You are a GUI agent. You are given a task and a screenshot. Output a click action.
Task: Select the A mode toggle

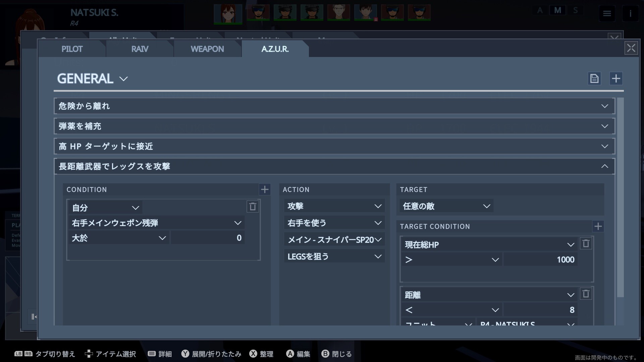pos(540,10)
